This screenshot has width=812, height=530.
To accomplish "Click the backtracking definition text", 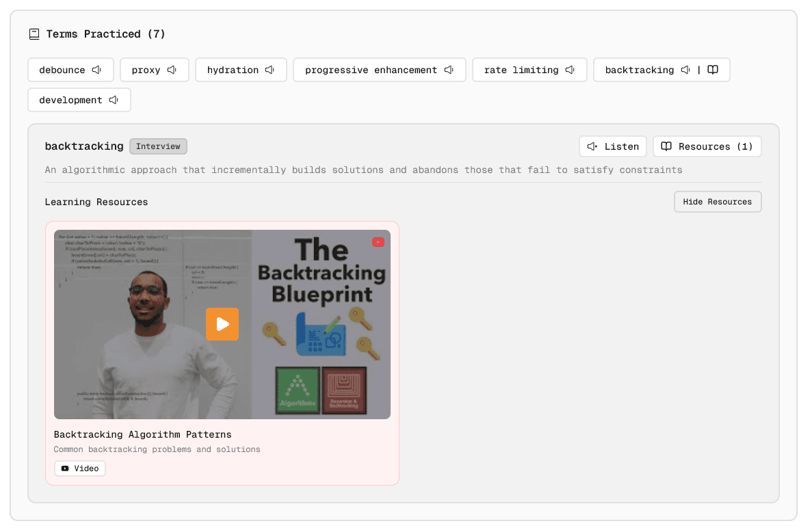I will [x=363, y=170].
